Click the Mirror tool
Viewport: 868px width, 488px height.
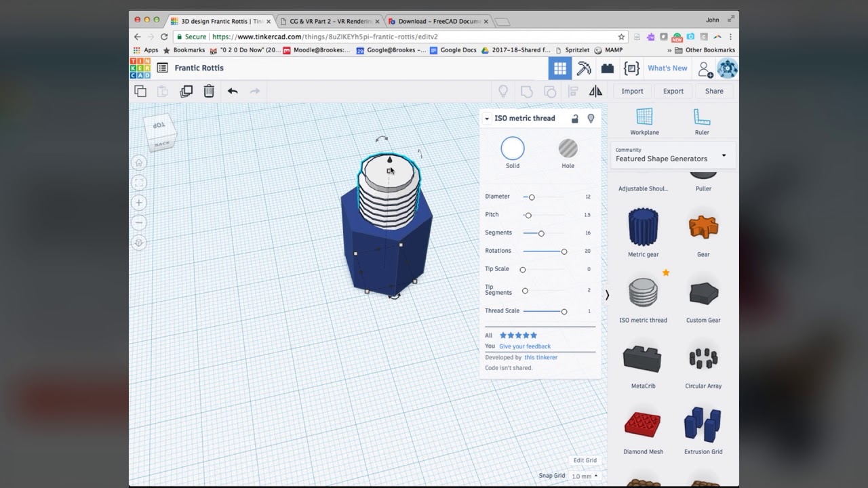pyautogui.click(x=595, y=91)
